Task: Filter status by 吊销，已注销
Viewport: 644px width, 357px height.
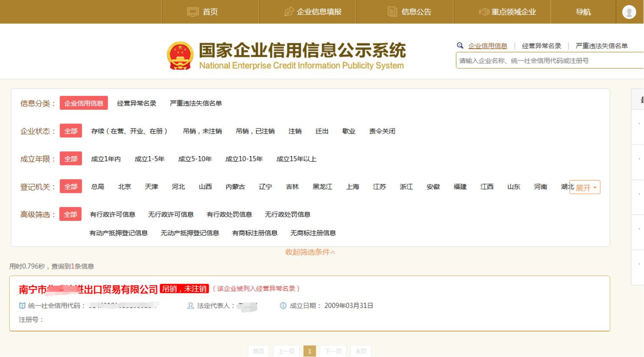Action: [x=255, y=131]
